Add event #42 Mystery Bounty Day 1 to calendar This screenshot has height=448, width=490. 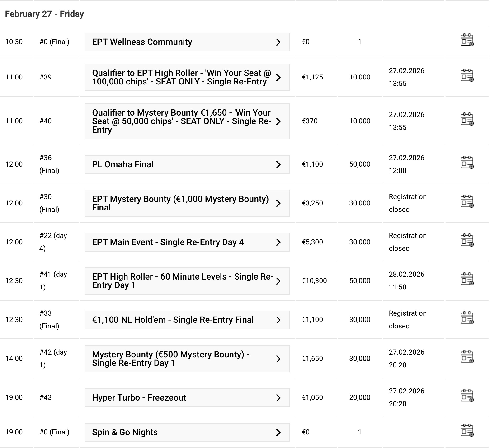pyautogui.click(x=467, y=357)
